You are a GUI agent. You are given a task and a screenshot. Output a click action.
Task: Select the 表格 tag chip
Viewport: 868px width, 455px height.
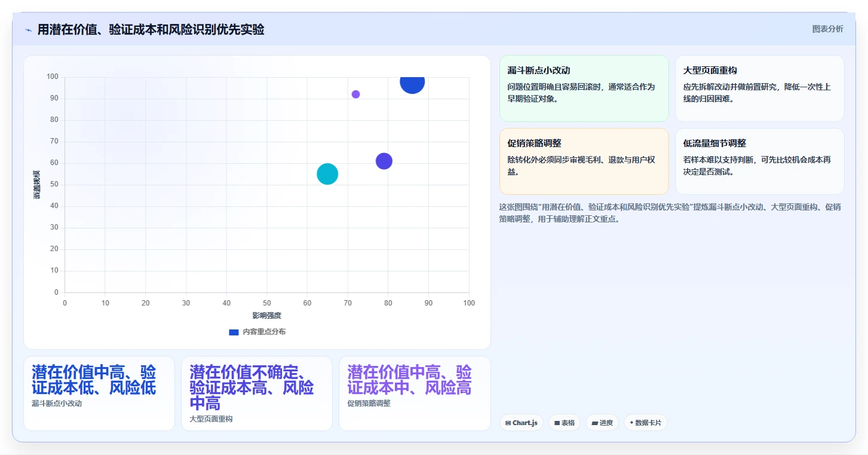(565, 423)
